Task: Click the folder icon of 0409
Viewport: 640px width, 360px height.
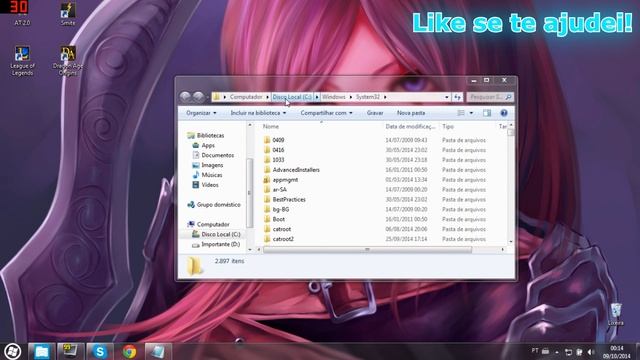Action: (x=267, y=140)
